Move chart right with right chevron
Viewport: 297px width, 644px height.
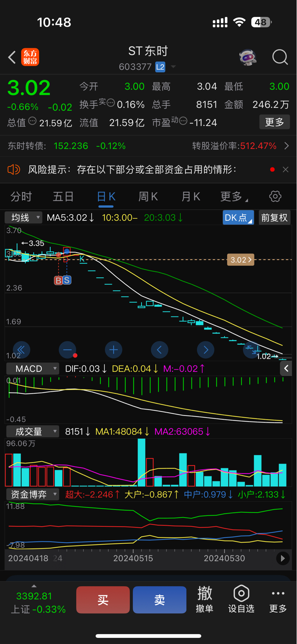point(205,350)
